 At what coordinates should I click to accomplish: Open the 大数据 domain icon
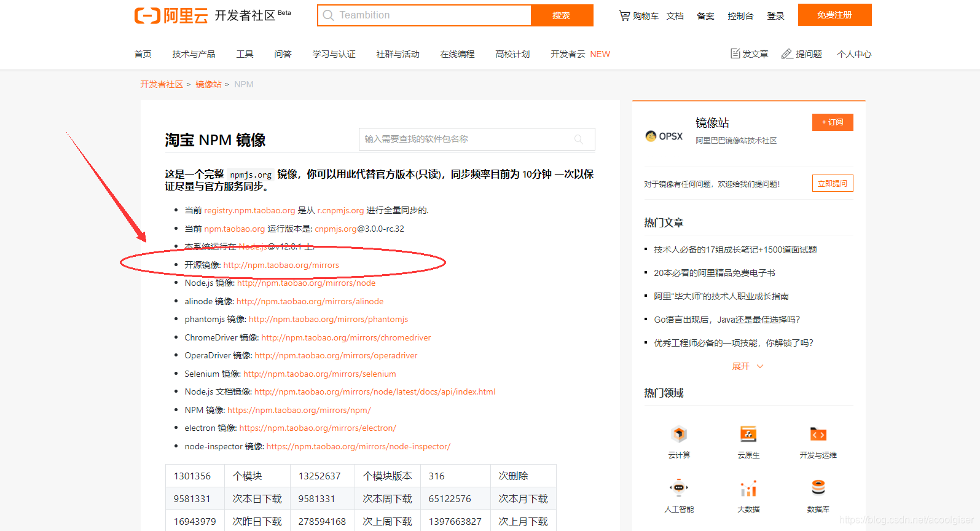pos(748,488)
